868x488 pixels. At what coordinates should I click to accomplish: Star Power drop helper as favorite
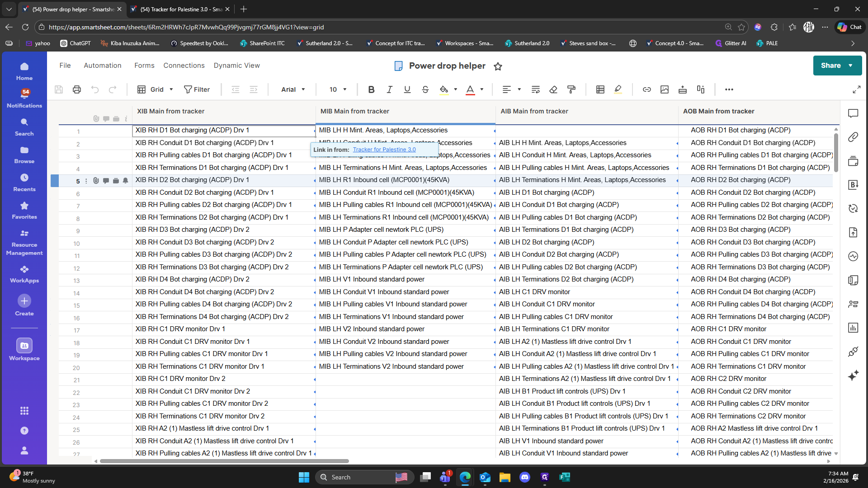498,66
